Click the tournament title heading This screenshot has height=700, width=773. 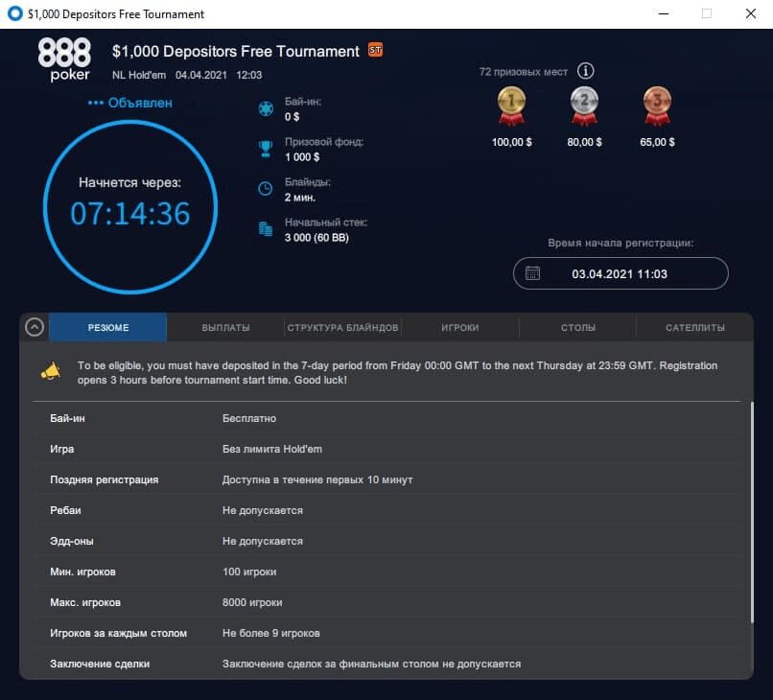click(236, 51)
